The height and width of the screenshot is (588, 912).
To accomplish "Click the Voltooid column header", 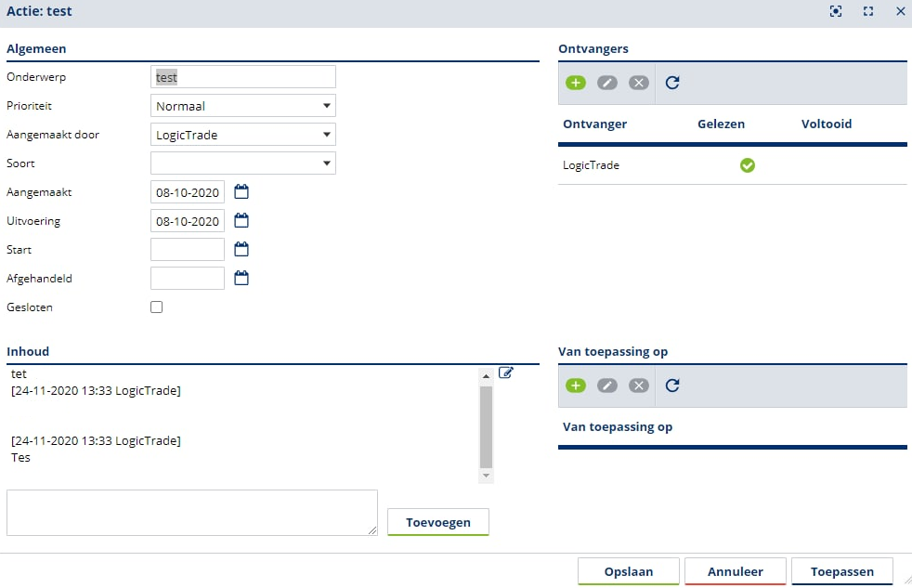I will (826, 124).
